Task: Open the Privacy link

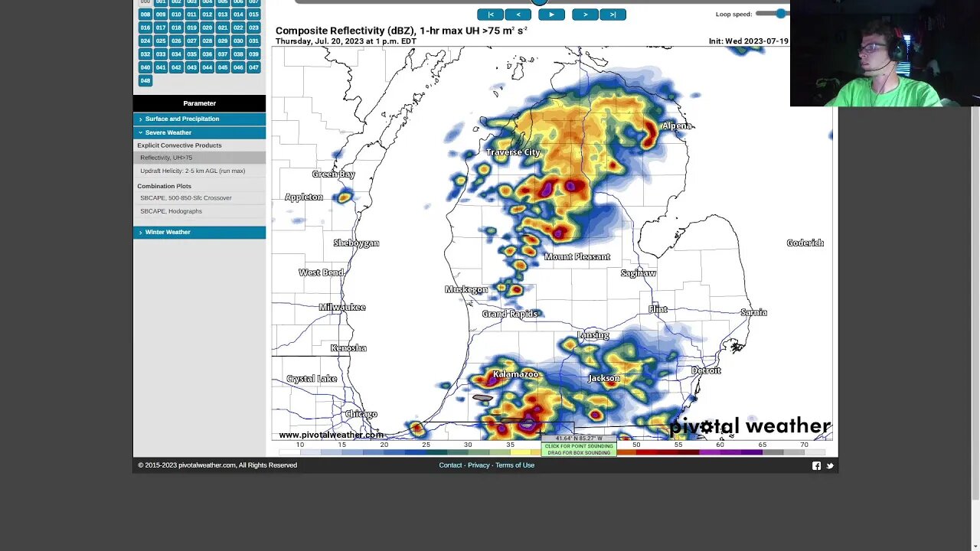Action: click(x=479, y=465)
